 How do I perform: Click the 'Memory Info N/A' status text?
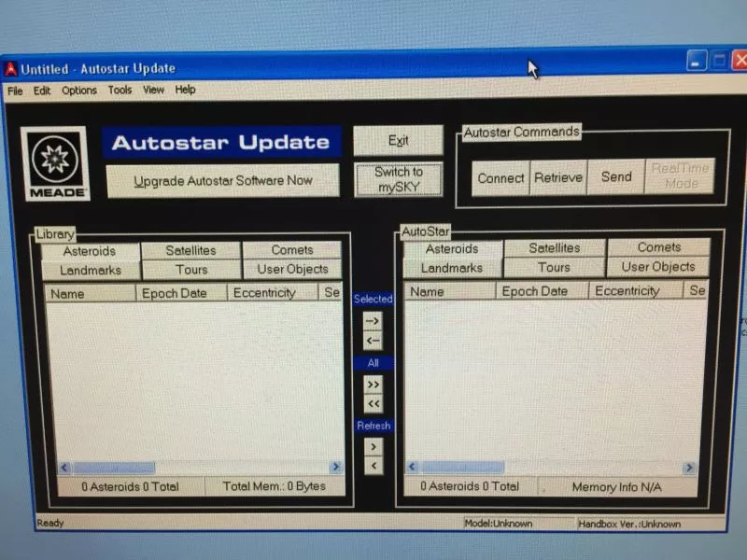pos(617,487)
